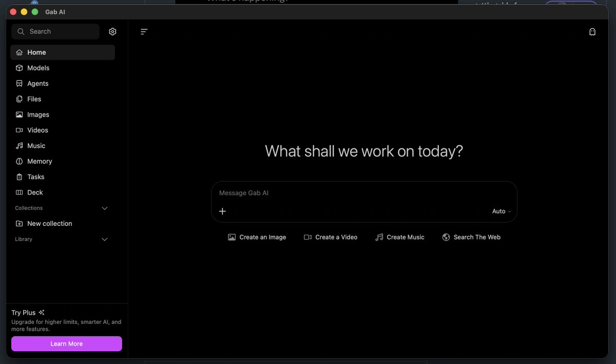Click the Files documents icon
The height and width of the screenshot is (364, 616).
[x=20, y=99]
